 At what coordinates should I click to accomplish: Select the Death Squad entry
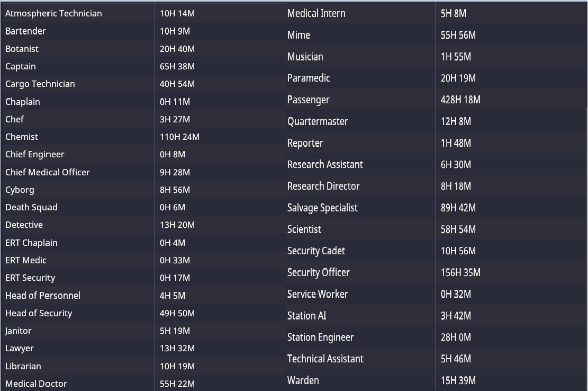tap(31, 207)
